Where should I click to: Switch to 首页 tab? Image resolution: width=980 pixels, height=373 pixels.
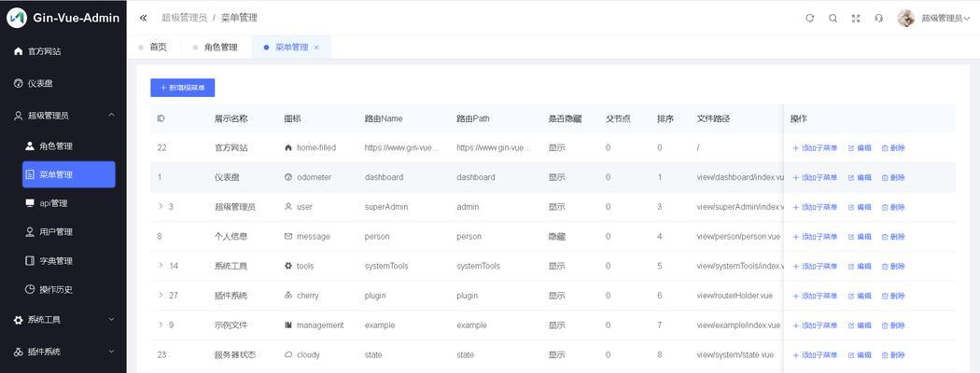[154, 47]
